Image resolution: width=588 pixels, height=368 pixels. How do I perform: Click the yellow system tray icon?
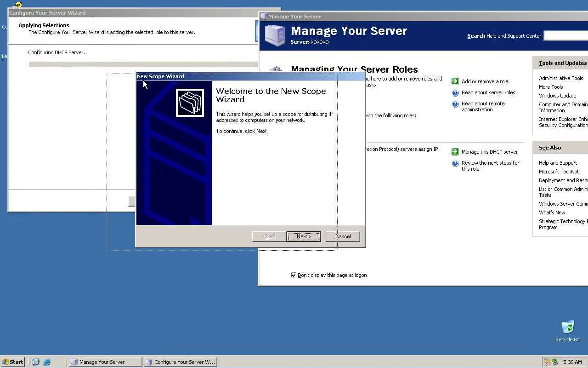tap(547, 362)
